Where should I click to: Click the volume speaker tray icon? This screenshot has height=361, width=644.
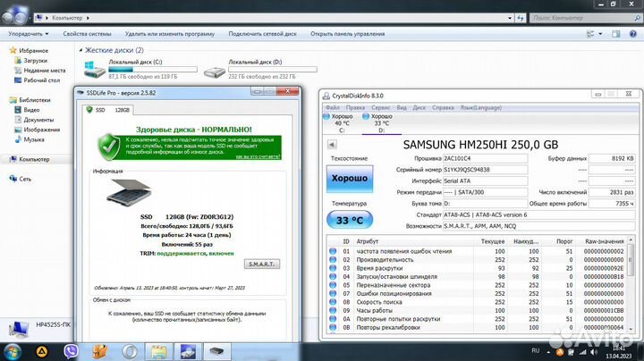594,352
